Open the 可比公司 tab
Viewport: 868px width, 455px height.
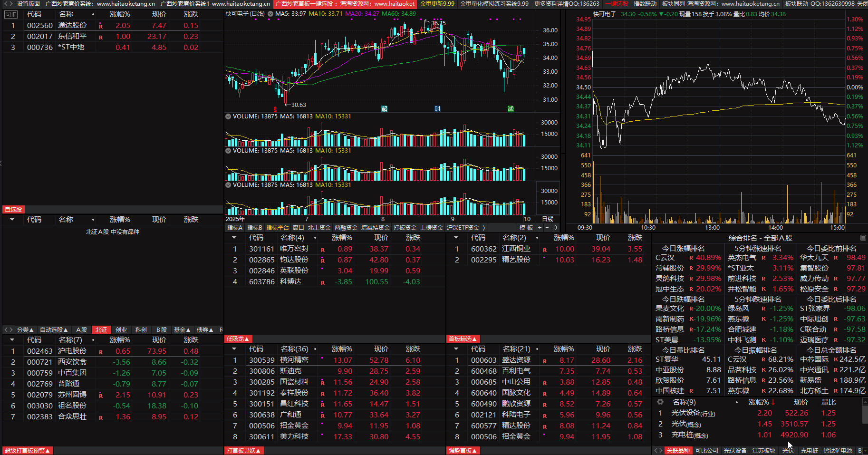[x=706, y=450]
